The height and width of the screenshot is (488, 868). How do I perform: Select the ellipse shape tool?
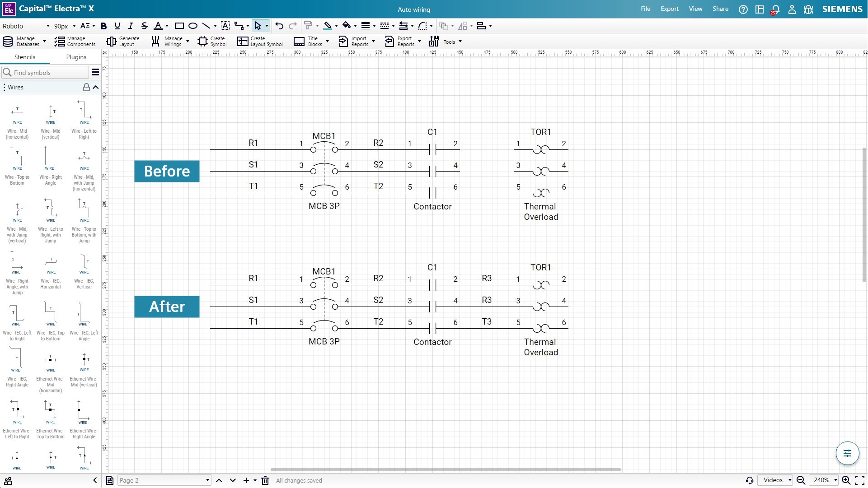[193, 26]
